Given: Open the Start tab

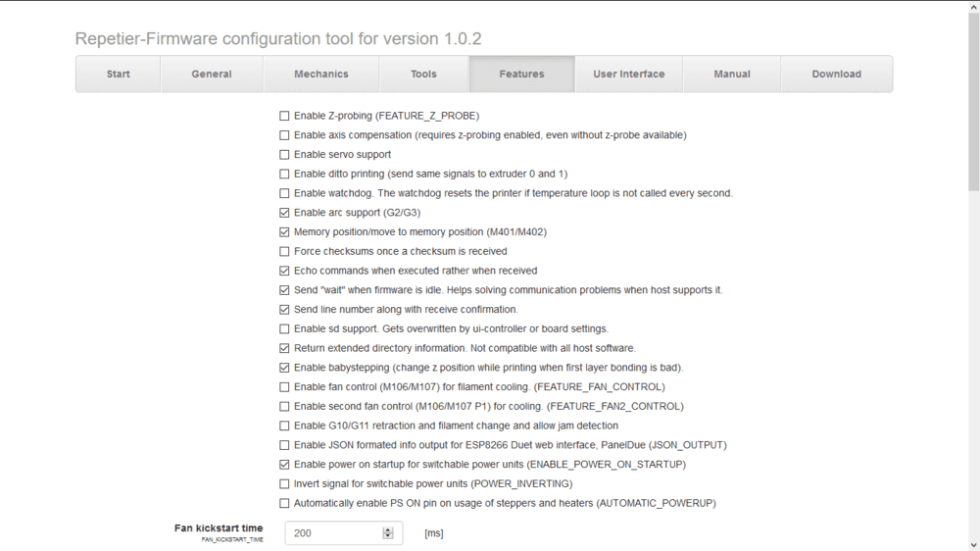Looking at the screenshot, I should tap(118, 75).
